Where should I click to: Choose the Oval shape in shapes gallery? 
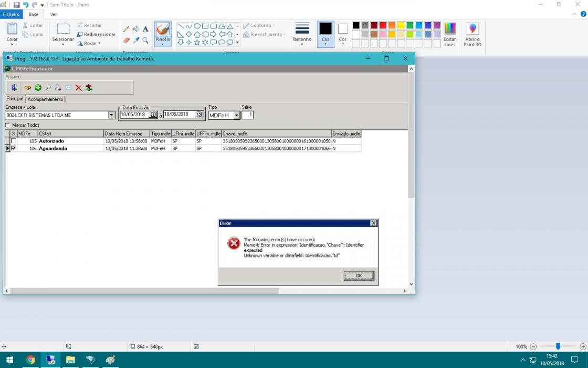point(197,26)
